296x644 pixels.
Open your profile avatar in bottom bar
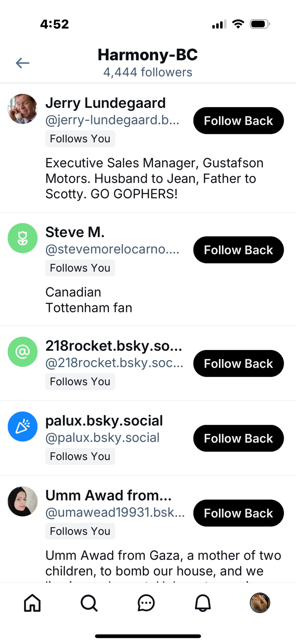[x=260, y=602]
